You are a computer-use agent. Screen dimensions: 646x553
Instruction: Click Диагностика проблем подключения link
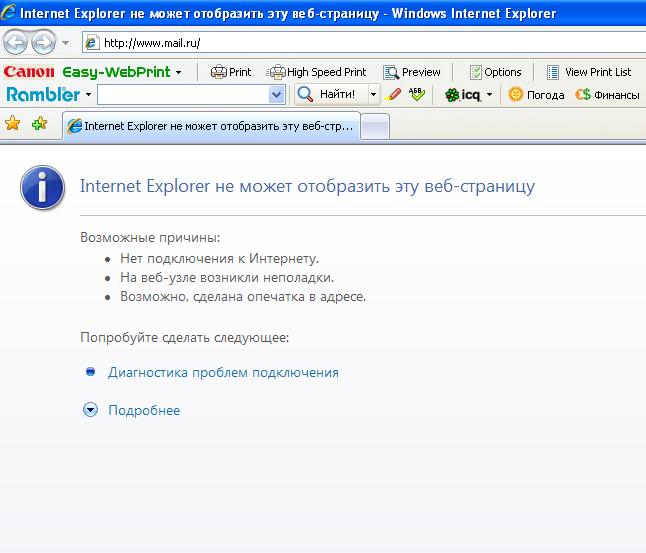[x=223, y=373]
